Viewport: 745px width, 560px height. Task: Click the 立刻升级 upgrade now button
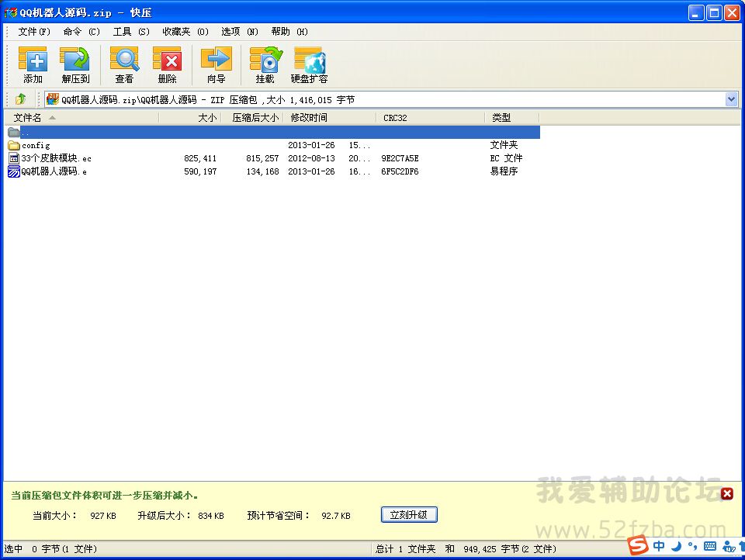point(409,515)
